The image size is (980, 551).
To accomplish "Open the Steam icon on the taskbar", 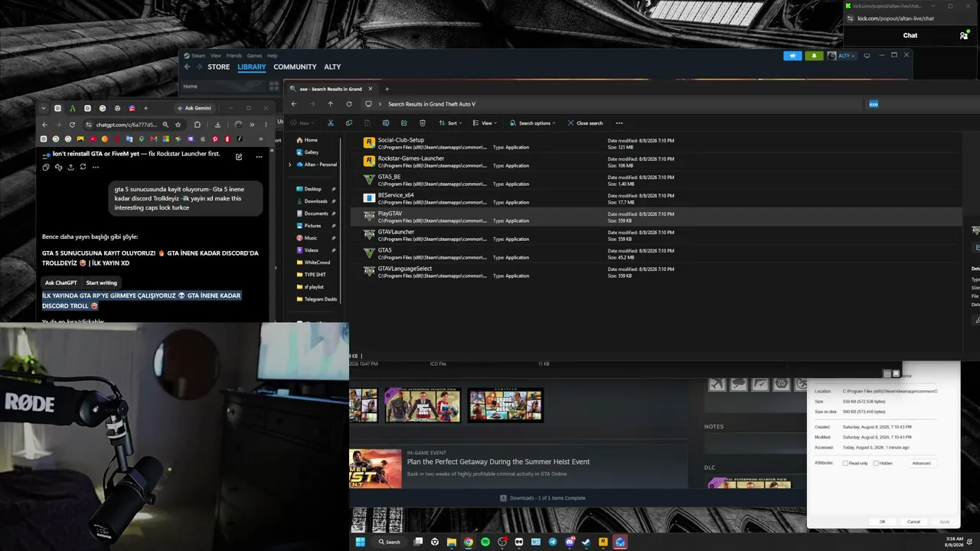I will click(x=586, y=542).
